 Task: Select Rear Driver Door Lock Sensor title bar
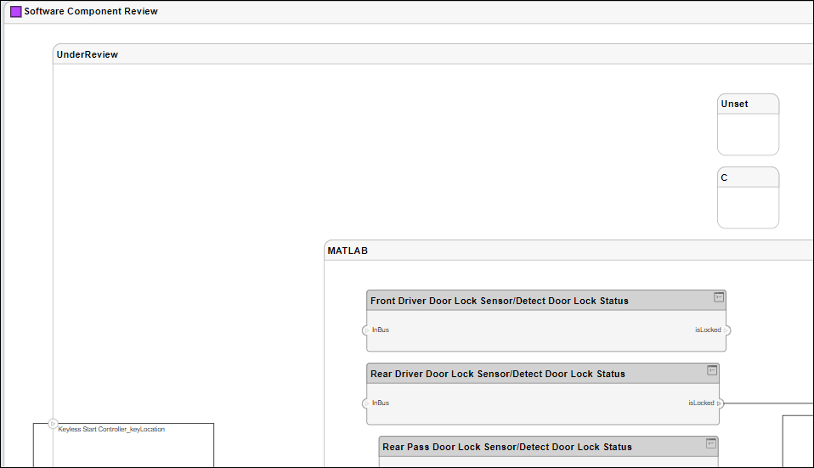point(543,374)
